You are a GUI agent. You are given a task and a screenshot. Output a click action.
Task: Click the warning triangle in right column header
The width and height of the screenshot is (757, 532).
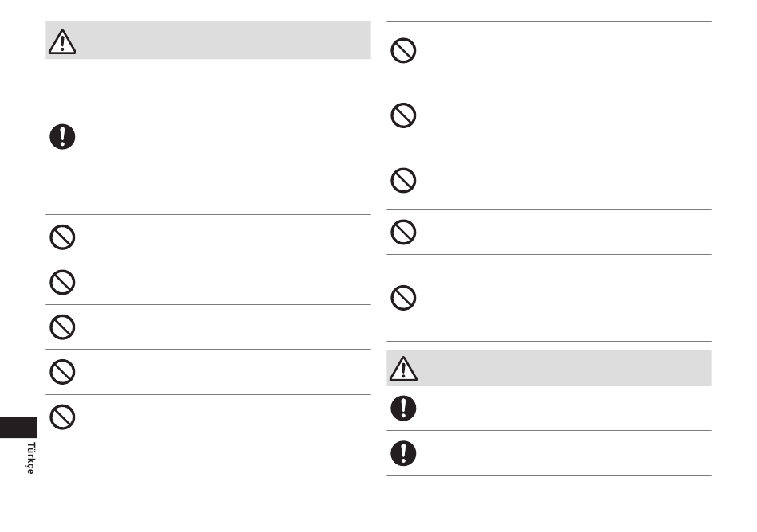[x=403, y=369]
